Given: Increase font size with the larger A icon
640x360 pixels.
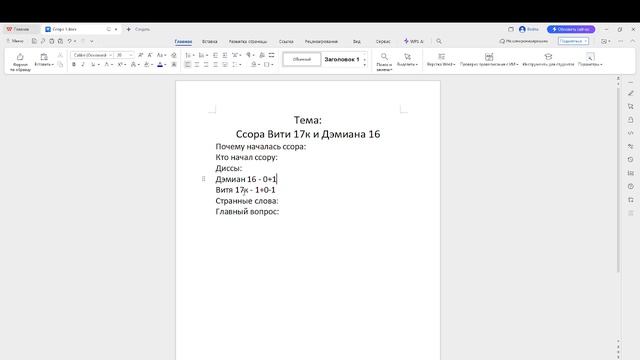Looking at the screenshot, I should [x=140, y=55].
